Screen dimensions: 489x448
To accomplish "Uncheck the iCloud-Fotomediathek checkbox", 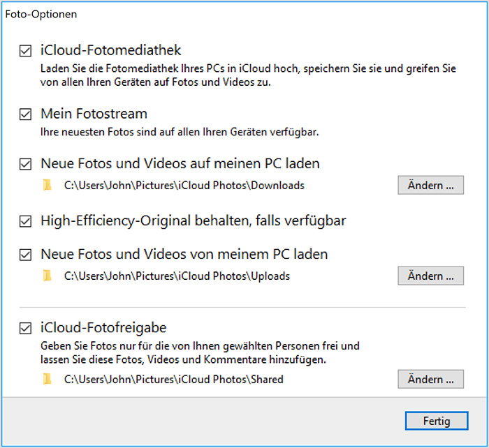I will [x=26, y=51].
